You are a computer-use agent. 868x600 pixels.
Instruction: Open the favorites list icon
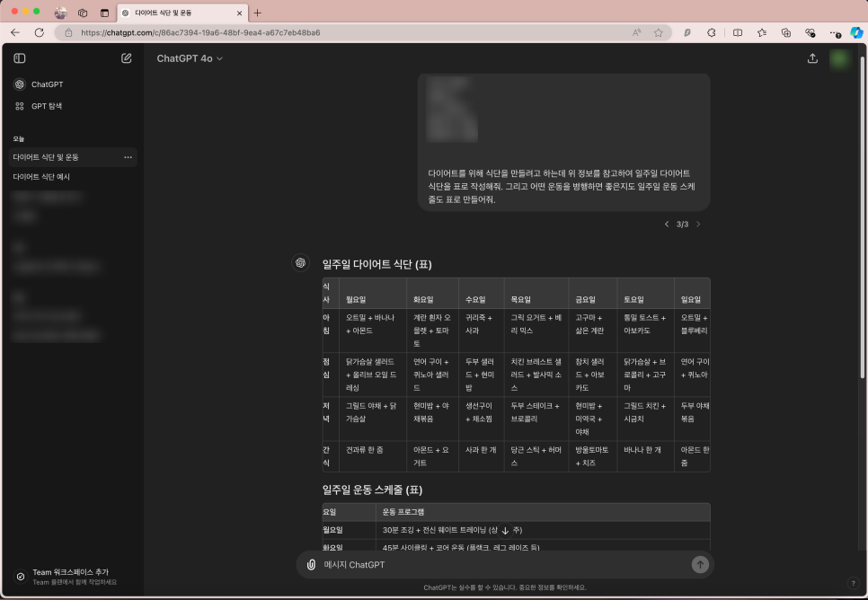(x=762, y=32)
